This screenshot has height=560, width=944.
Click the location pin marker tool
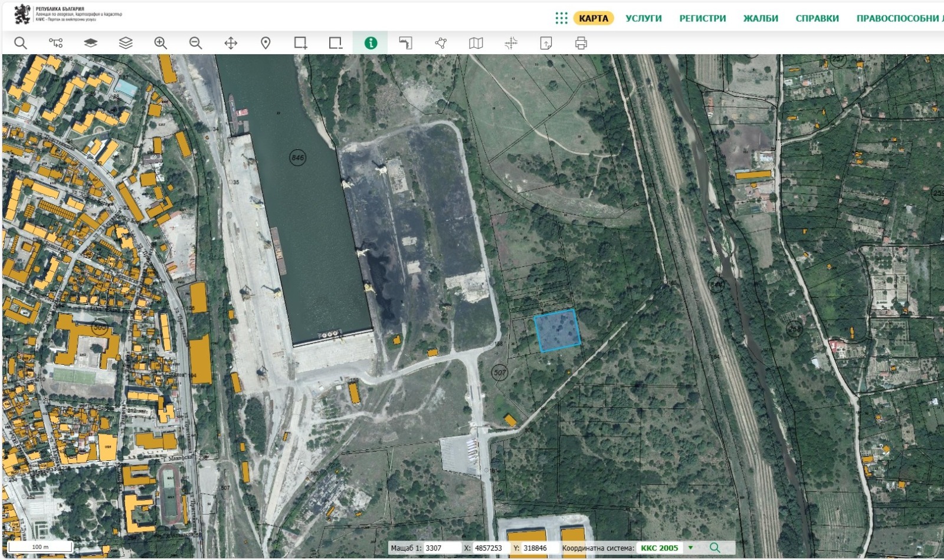click(x=265, y=43)
